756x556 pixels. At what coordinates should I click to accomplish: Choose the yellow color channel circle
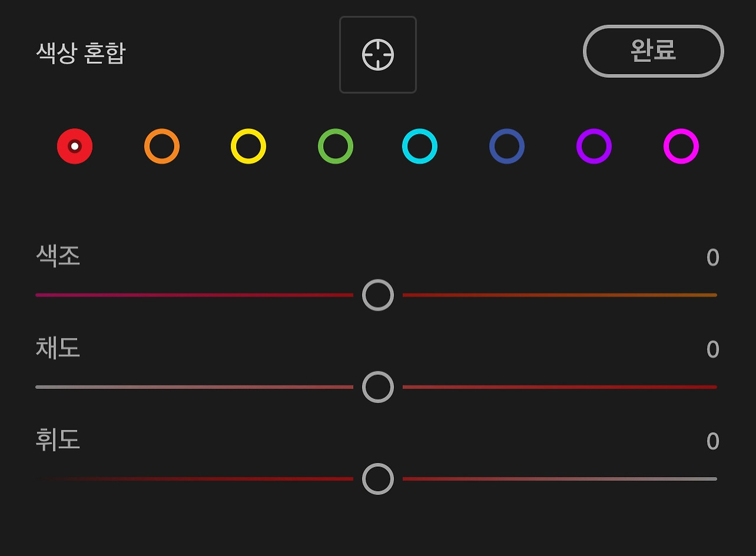point(249,146)
